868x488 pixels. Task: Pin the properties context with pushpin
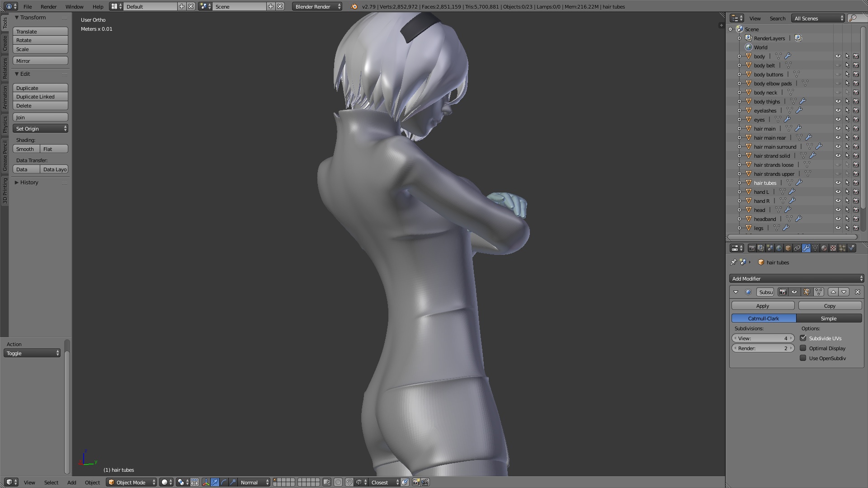point(733,262)
